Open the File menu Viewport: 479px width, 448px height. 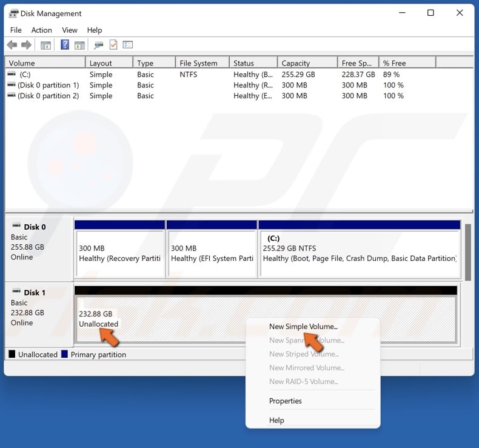(16, 30)
